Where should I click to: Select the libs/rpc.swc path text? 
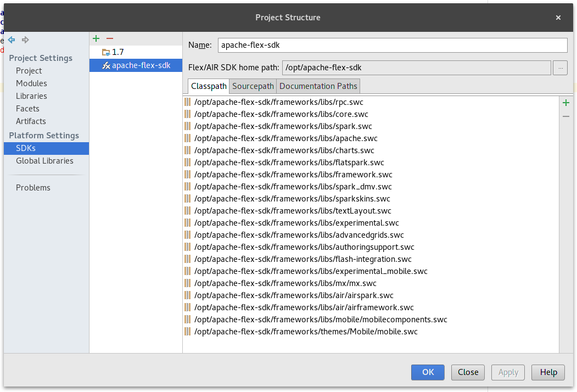[x=279, y=102]
